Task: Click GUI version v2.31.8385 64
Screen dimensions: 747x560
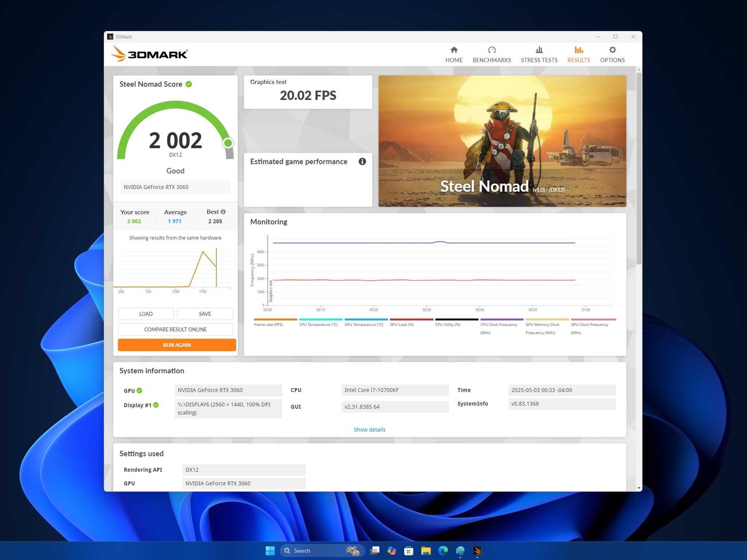Action: point(395,407)
